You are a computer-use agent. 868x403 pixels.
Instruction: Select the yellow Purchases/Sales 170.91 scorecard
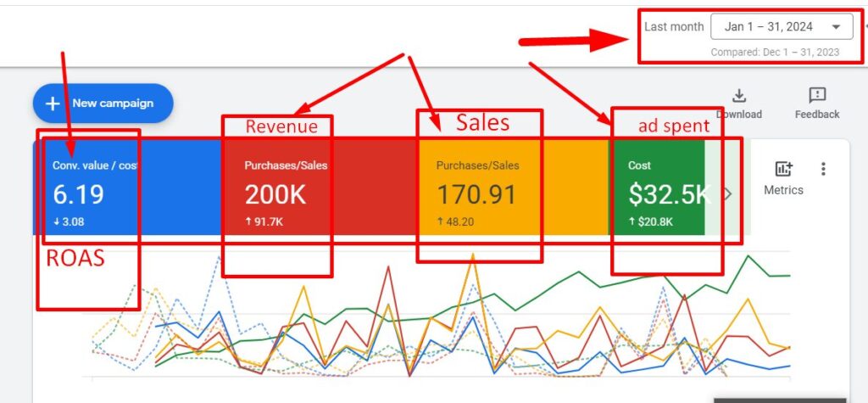pyautogui.click(x=513, y=188)
